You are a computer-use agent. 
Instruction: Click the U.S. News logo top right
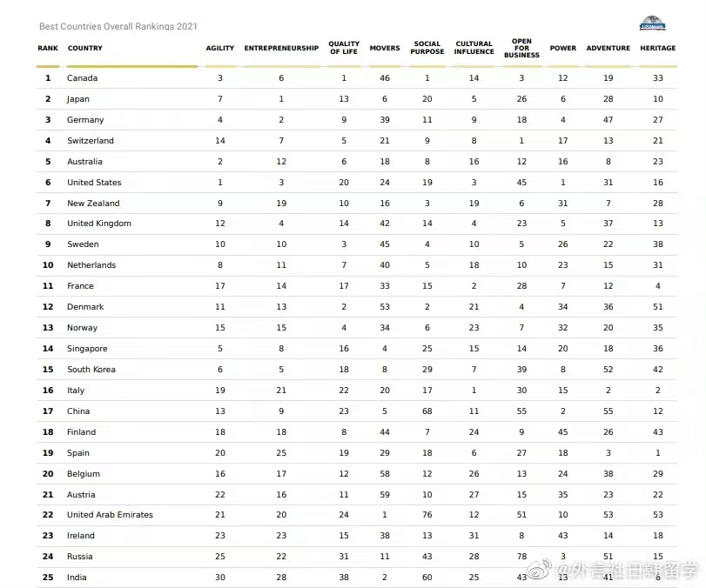(652, 23)
